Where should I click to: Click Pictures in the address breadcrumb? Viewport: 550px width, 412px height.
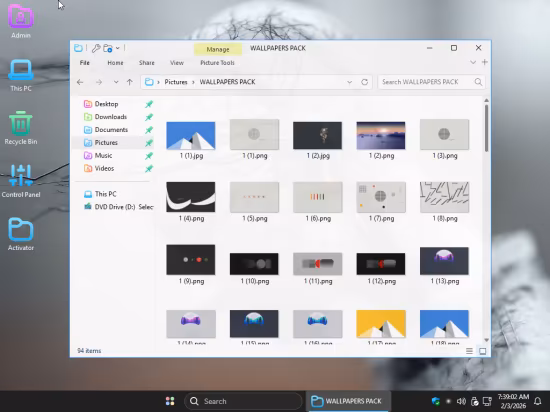176,82
